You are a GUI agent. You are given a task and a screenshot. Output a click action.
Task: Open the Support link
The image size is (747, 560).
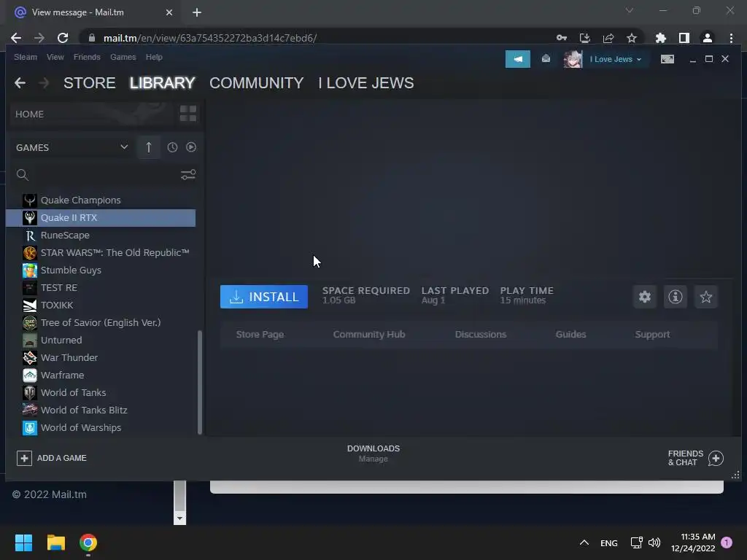[x=652, y=334]
